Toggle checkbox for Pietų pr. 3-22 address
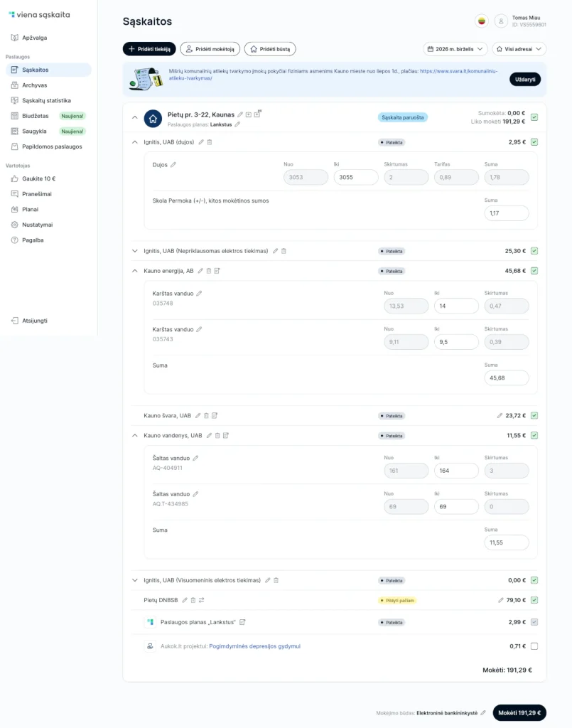This screenshot has width=572, height=728. [x=534, y=117]
